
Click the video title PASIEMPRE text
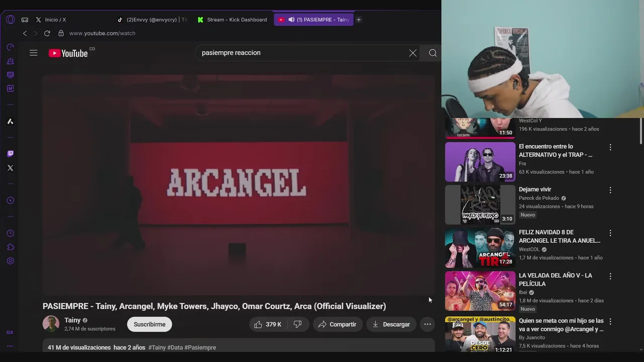click(214, 306)
